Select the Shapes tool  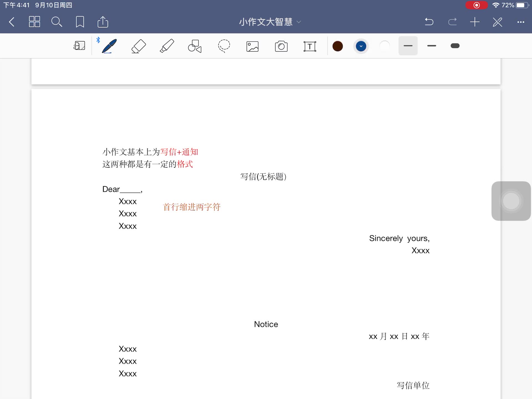195,46
